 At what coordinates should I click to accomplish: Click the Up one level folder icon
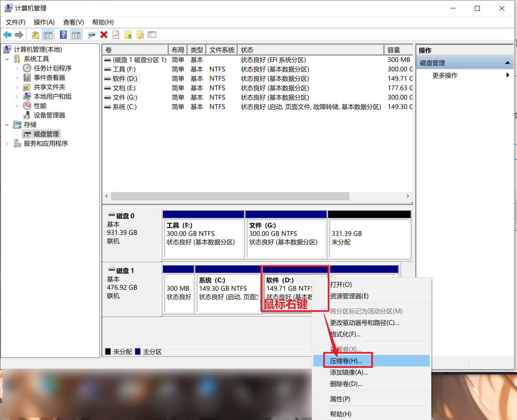click(x=36, y=35)
